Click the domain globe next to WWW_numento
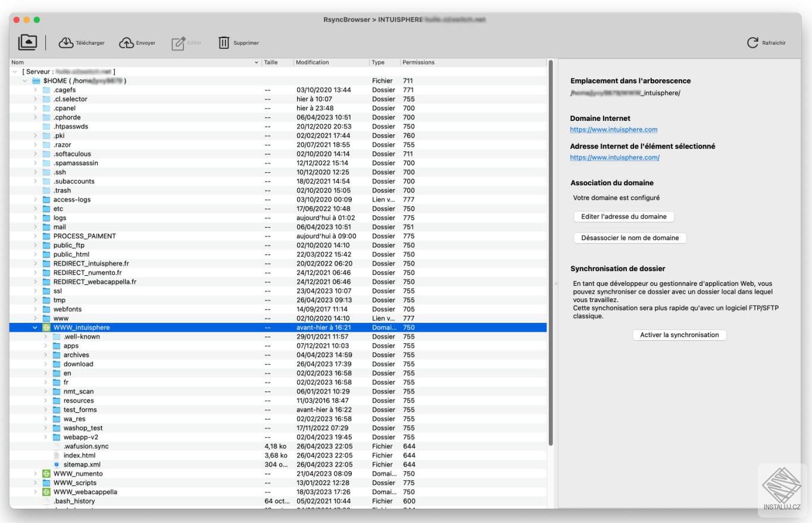812x523 pixels. tap(46, 473)
